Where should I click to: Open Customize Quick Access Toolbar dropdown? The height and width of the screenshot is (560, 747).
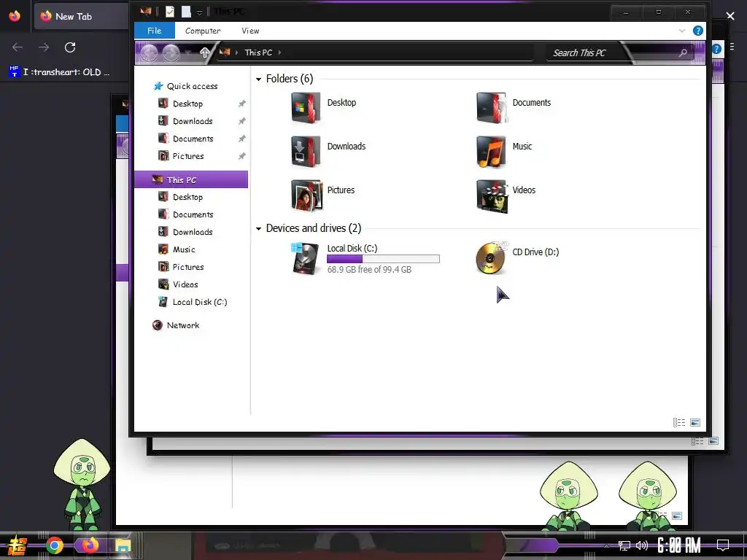(199, 12)
